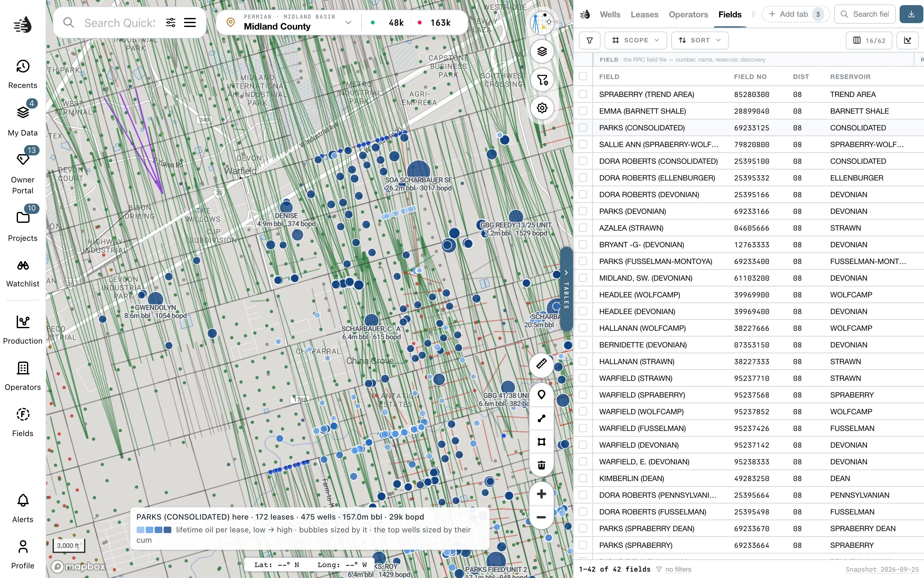924x578 pixels.
Task: Open the map filter settings
Action: coord(542,80)
